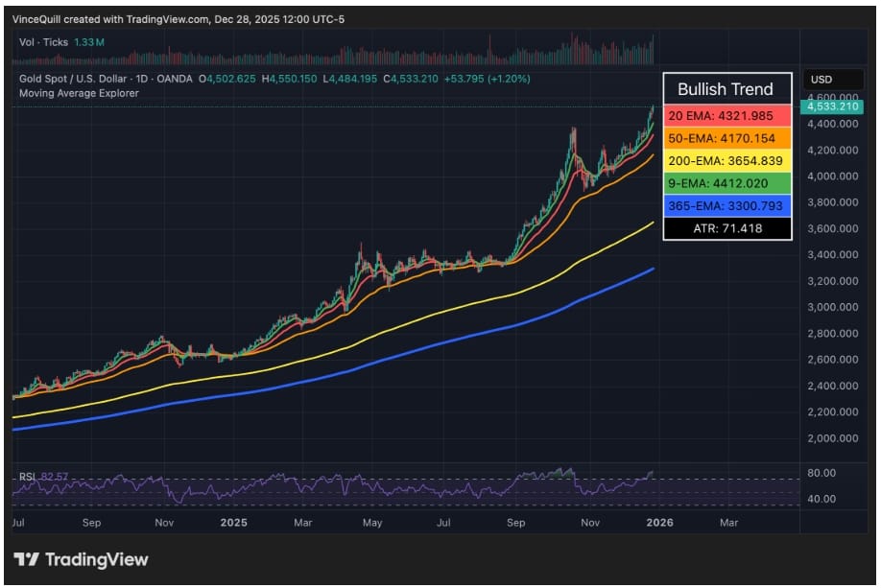Open the Bullish Trend panel header
Viewport: 881px width, 588px height.
coord(726,88)
